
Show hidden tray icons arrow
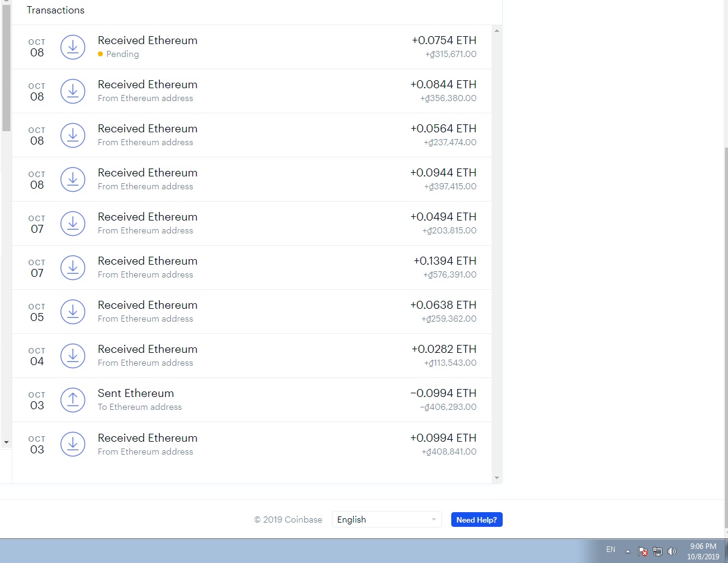coord(628,551)
